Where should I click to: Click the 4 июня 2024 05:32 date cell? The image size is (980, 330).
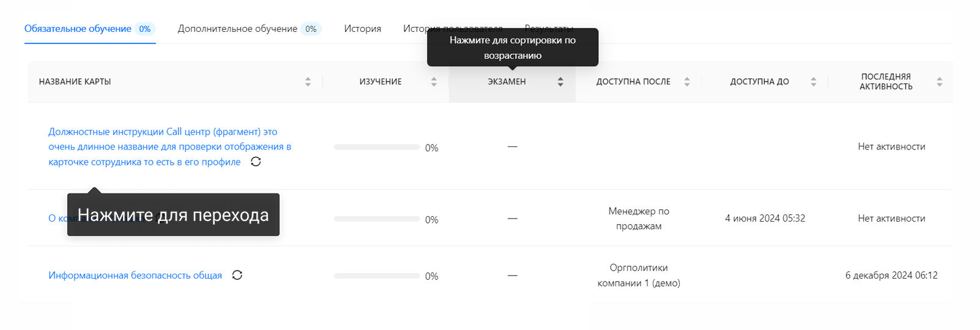[765, 218]
